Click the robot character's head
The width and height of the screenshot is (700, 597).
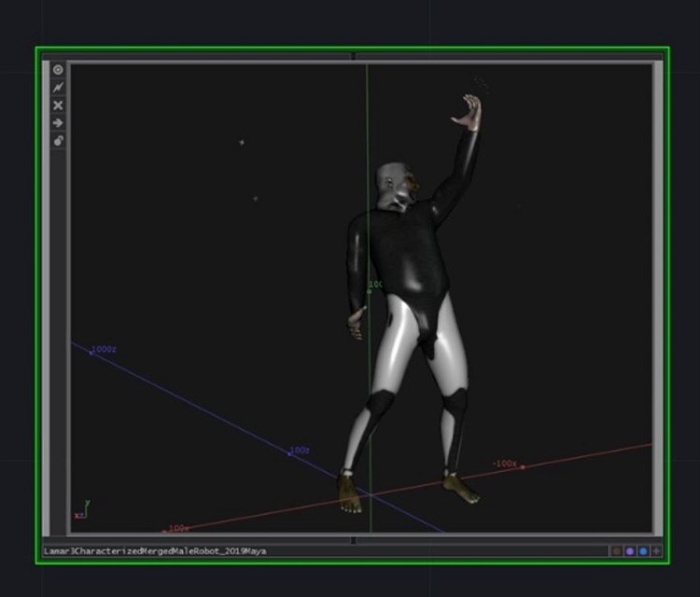[x=392, y=185]
